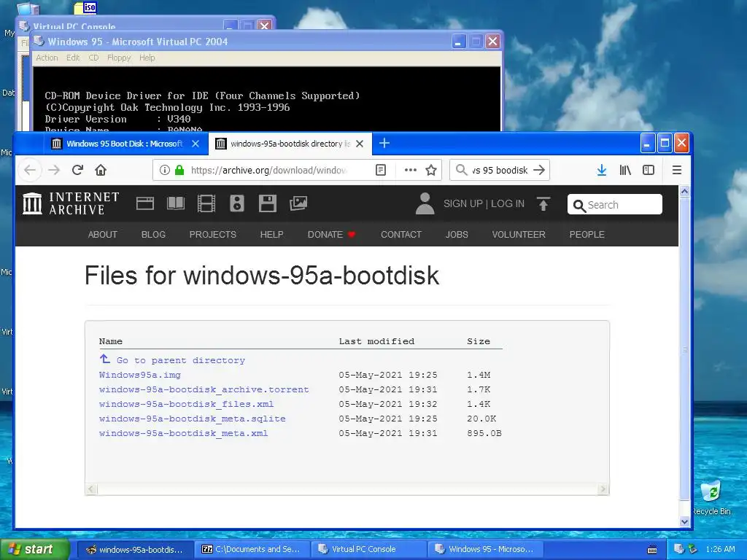Click the ABOUT navigation link
This screenshot has height=560, width=747.
tap(102, 234)
